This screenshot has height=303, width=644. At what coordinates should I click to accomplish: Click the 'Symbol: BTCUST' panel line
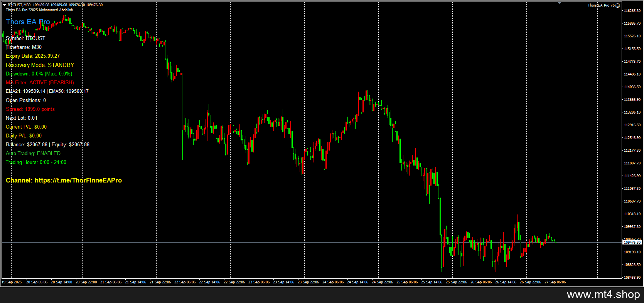25,39
